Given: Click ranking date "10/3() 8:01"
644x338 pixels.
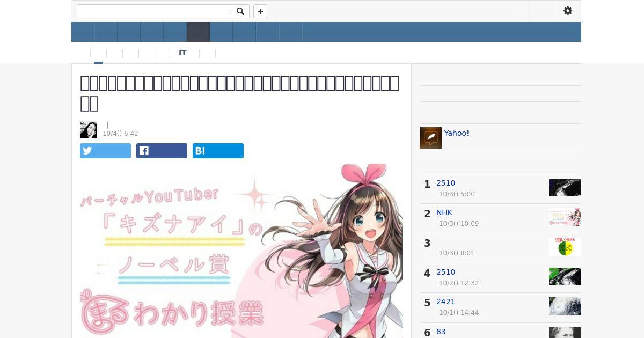Looking at the screenshot, I should pyautogui.click(x=457, y=253).
